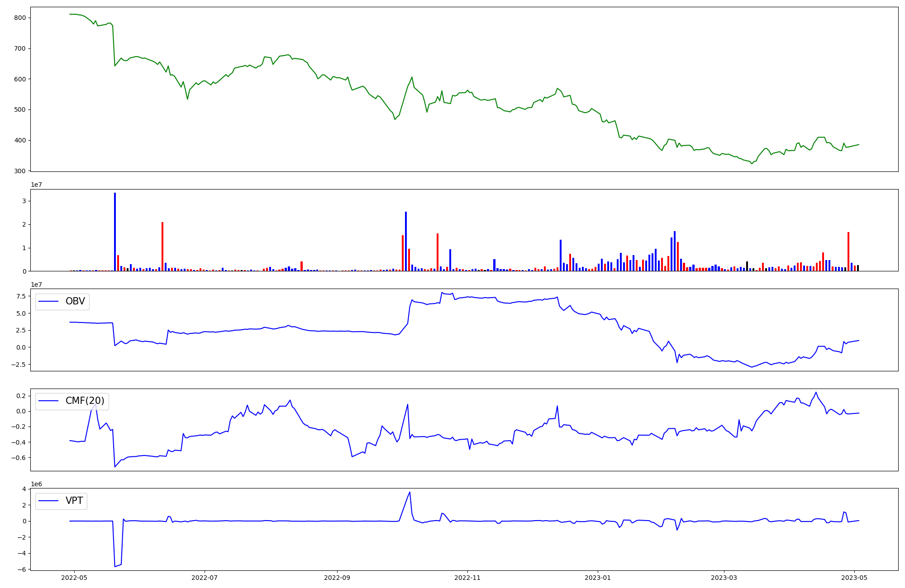Click the 1e6 exponent label above VPT chart

(x=37, y=484)
